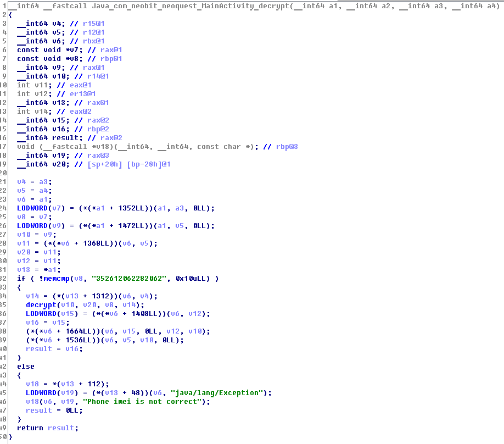Click the v18 function pointer declaration
504x444 pixels.
[138, 146]
